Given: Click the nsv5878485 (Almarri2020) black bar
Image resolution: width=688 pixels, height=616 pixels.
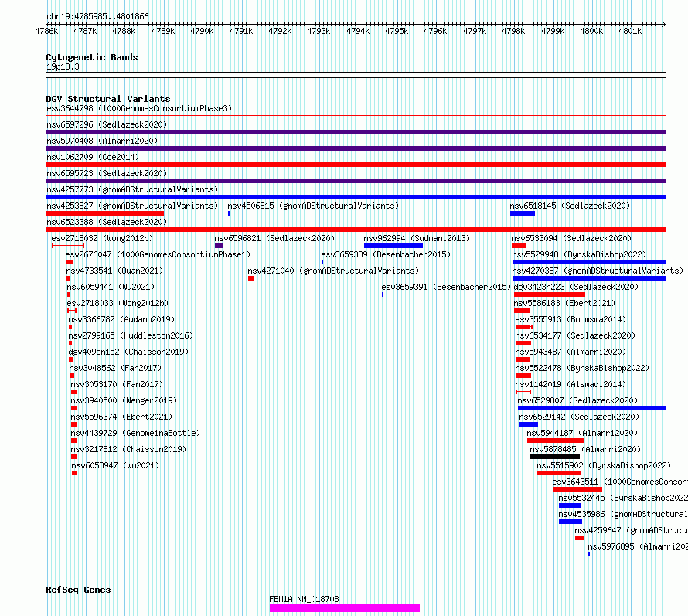Looking at the screenshot, I should point(555,457).
